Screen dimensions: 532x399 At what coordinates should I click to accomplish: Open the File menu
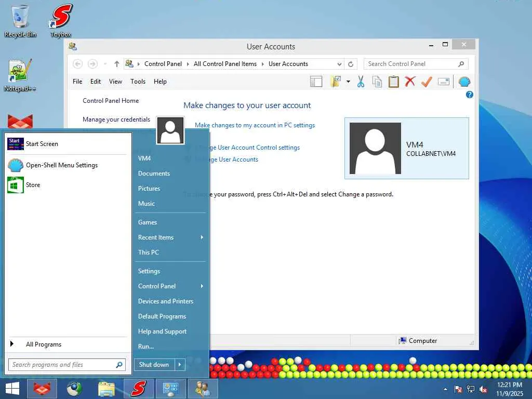click(77, 82)
